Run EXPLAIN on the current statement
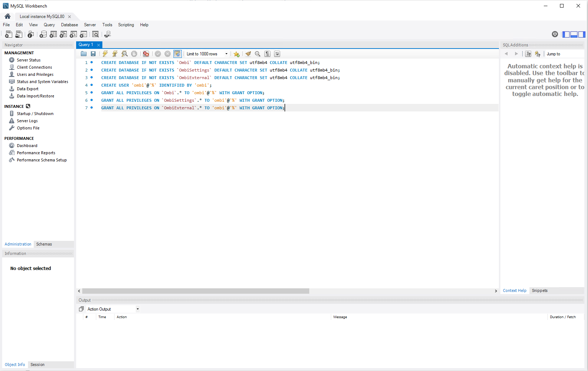 click(x=125, y=54)
